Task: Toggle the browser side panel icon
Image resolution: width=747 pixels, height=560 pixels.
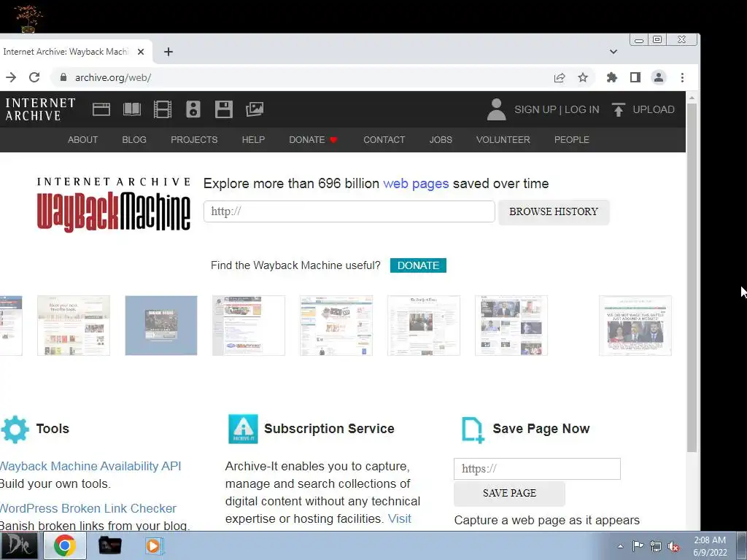Action: point(635,77)
